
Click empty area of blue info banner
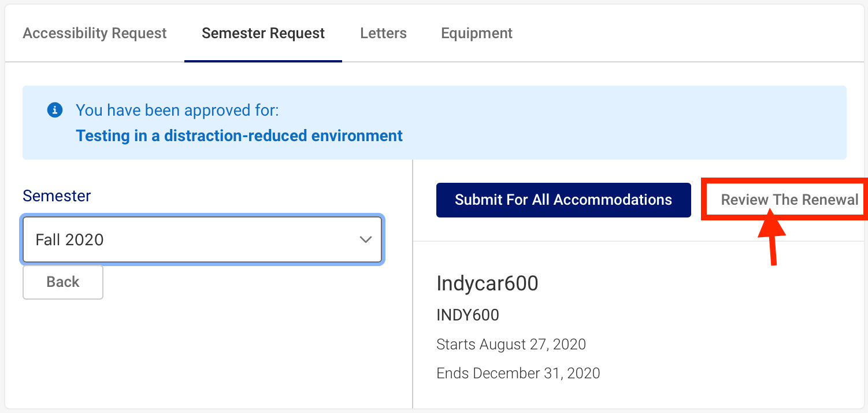[624, 123]
